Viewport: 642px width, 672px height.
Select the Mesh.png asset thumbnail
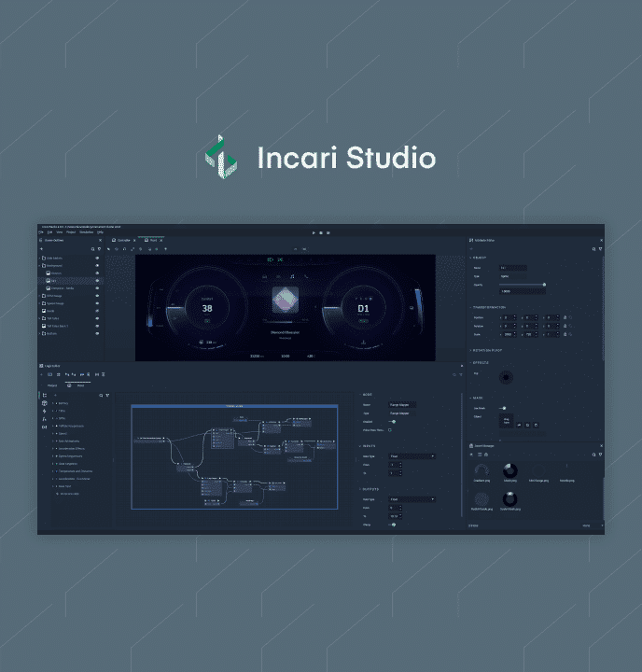coord(510,470)
